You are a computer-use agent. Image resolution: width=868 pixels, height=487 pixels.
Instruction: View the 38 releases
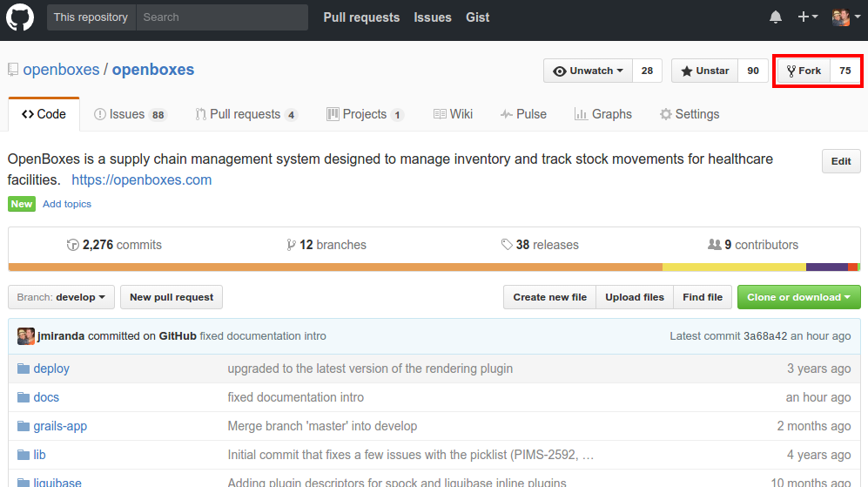[x=540, y=245]
